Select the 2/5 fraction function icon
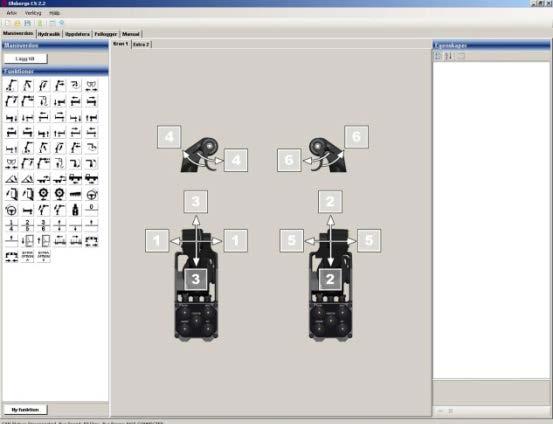Viewport: 553px width, 424px height. coord(28,225)
